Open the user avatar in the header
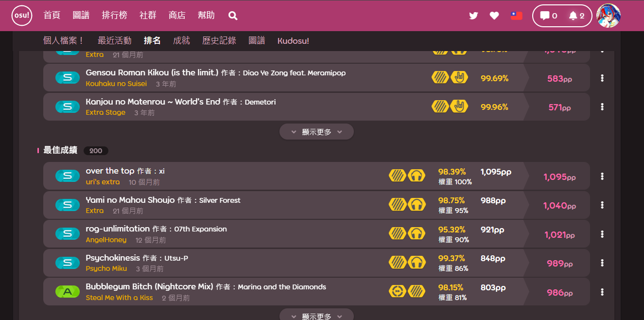Image resolution: width=644 pixels, height=320 pixels. (x=608, y=16)
